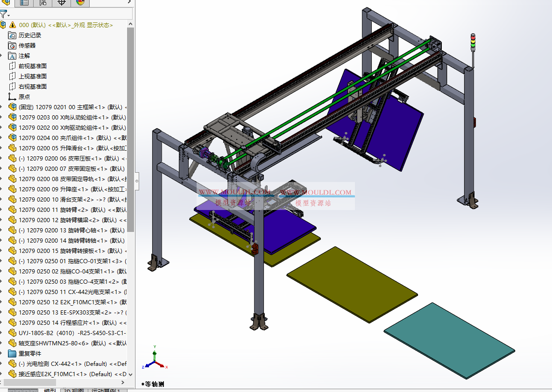
Task: Click the 注解 annotations folder icon
Action: click(x=12, y=56)
